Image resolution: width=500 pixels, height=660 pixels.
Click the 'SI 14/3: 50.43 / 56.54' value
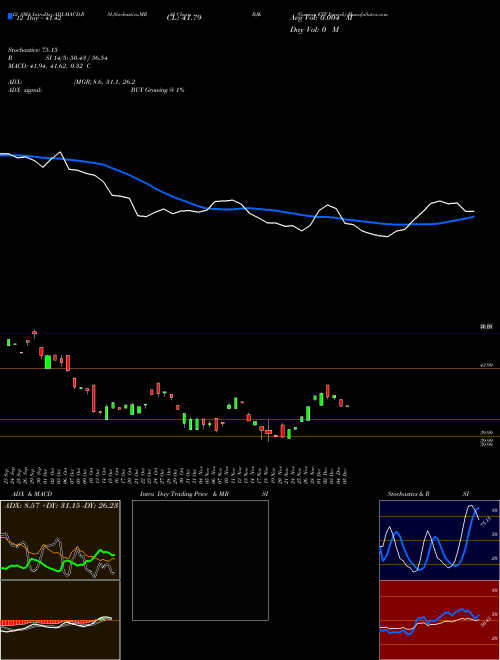click(x=76, y=58)
